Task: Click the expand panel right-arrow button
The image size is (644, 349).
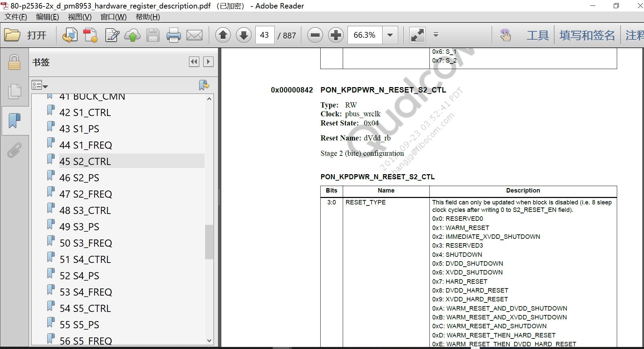Action: [x=208, y=62]
